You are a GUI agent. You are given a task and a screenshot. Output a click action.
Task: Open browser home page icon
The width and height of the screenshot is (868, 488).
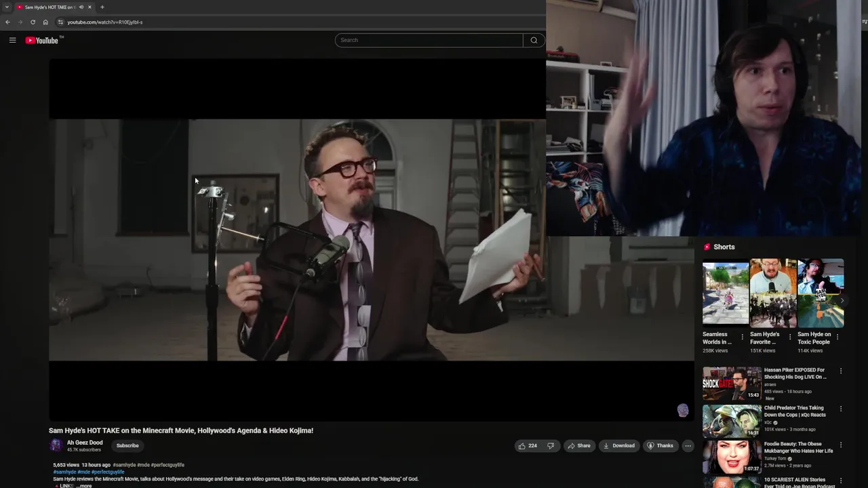pos(45,22)
